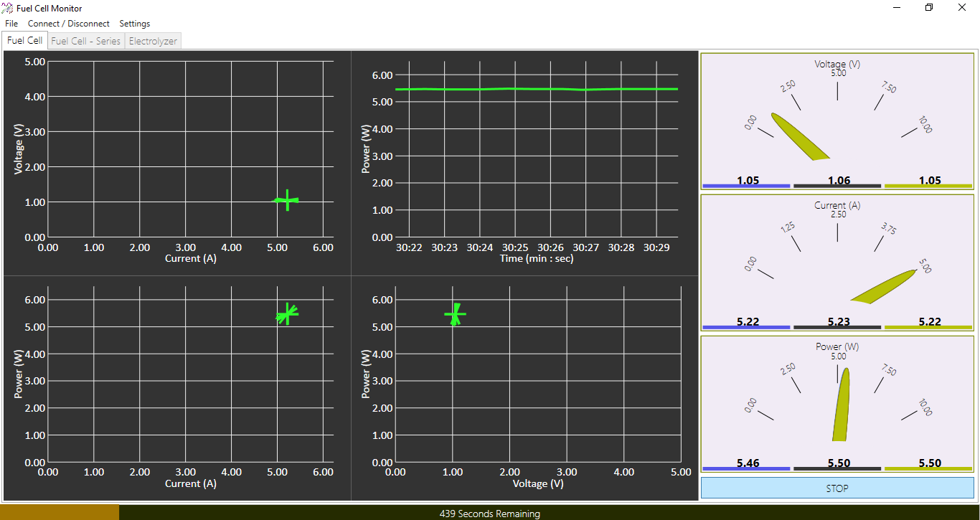Viewport: 980px width, 520px height.
Task: Click the blue voltage reading 1.05
Action: pos(746,180)
